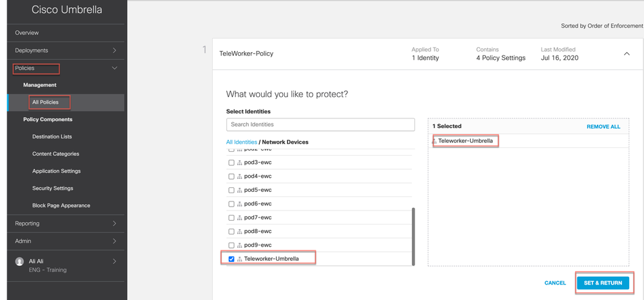Open Block Page Appearance
Image resolution: width=644 pixels, height=300 pixels.
pos(61,205)
